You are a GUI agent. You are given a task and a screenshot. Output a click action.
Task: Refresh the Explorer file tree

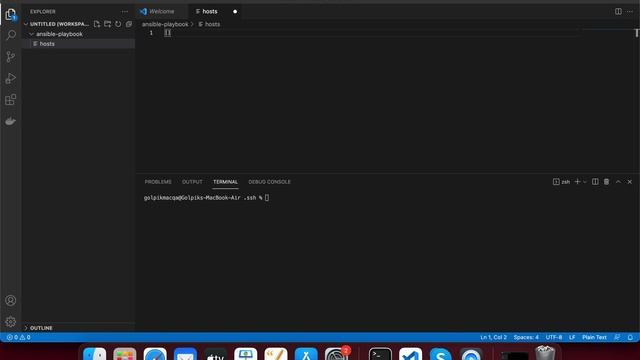tap(118, 24)
